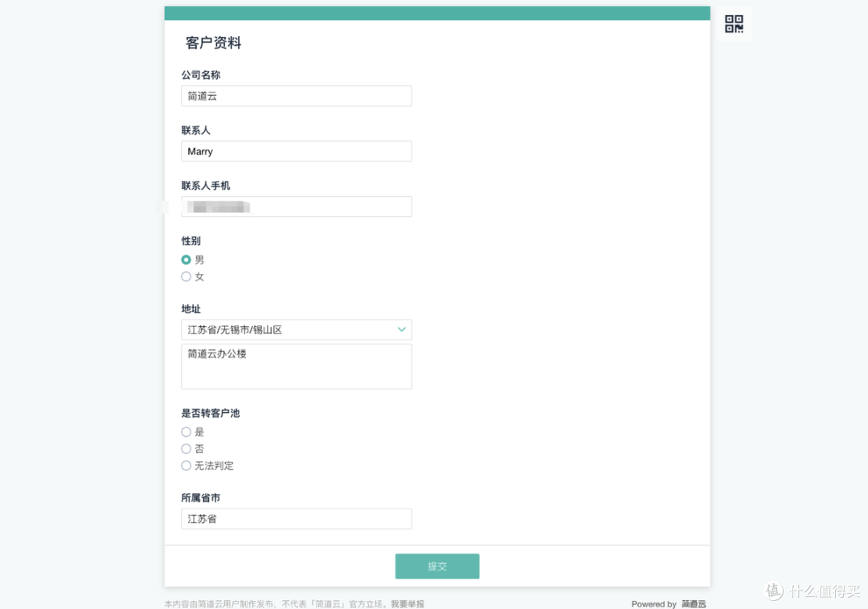Choose 否 under 是否转客户池
868x609 pixels.
pyautogui.click(x=186, y=448)
